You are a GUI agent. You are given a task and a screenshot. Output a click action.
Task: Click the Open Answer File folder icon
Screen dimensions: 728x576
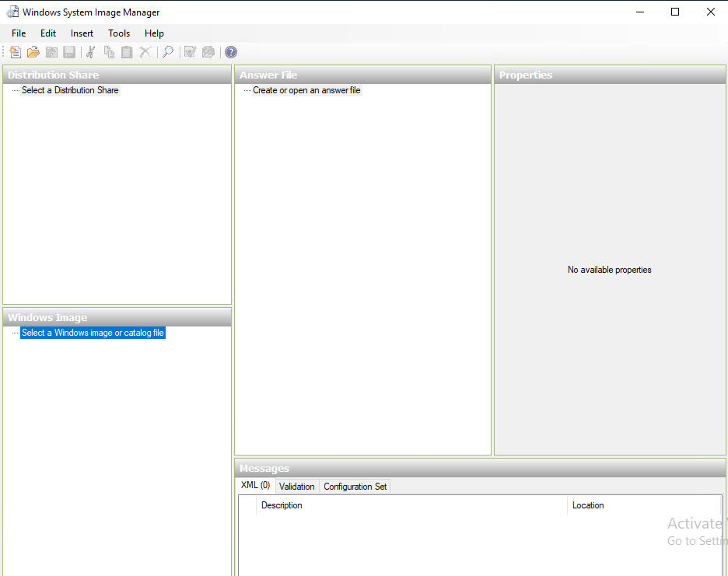33,52
